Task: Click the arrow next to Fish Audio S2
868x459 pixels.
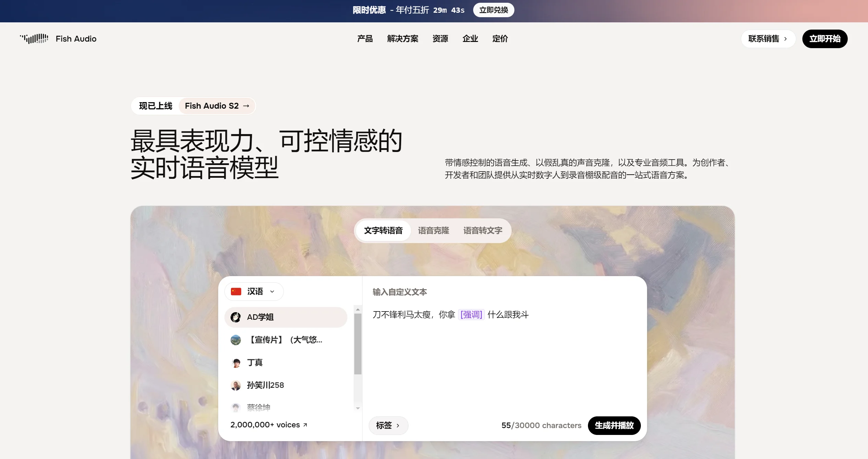Action: point(246,106)
